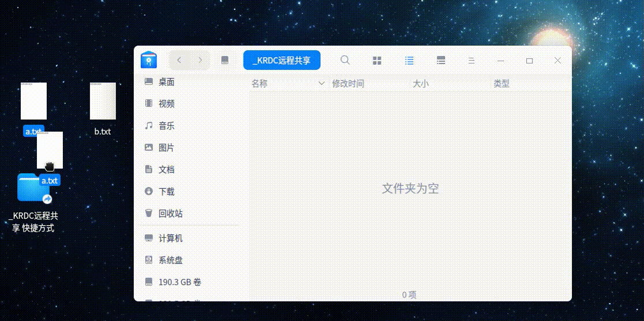Viewport: 644px width, 321px height.
Task: Sort by the 类型 column header
Action: click(501, 84)
